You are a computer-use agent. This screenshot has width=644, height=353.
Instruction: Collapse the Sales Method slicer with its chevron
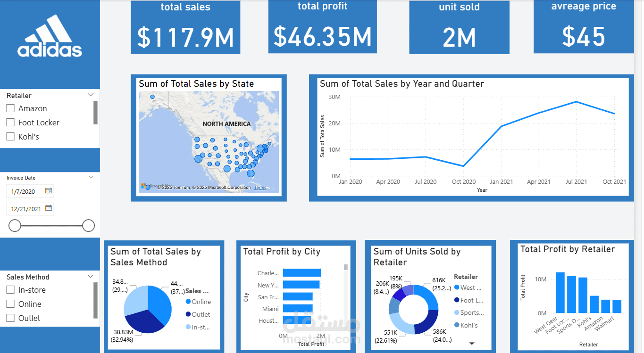pos(90,276)
